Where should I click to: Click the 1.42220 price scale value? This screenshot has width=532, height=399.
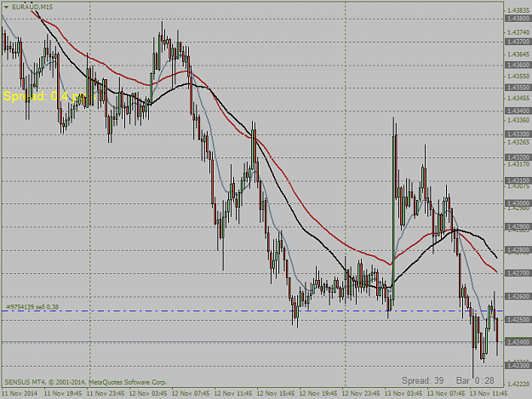click(x=518, y=384)
